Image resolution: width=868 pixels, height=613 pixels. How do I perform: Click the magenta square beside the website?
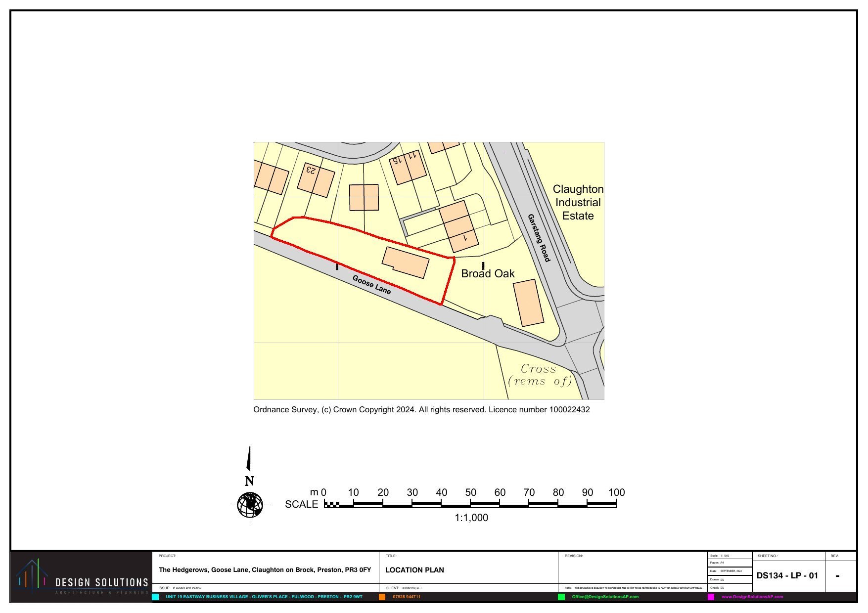pos(711,597)
